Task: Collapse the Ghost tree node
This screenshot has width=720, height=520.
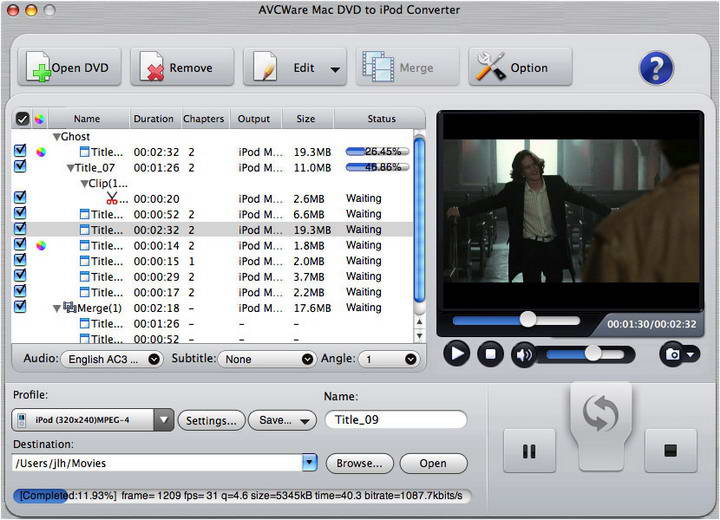Action: click(56, 137)
